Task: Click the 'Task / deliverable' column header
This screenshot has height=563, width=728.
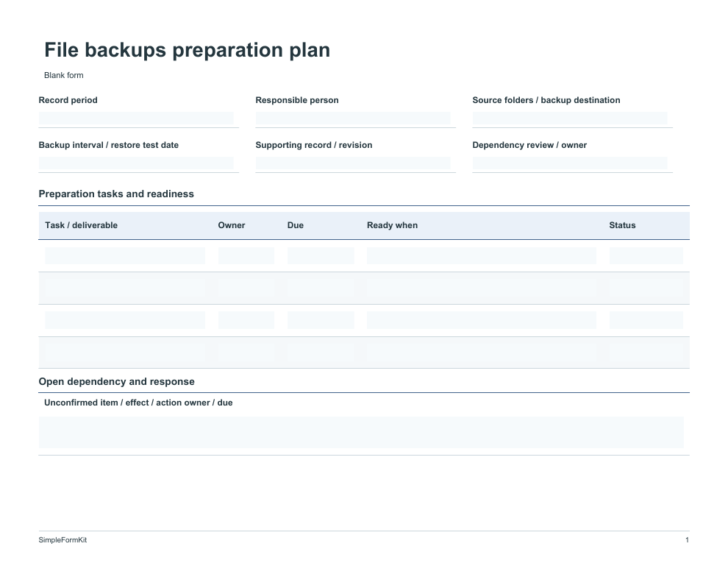Action: click(x=81, y=225)
